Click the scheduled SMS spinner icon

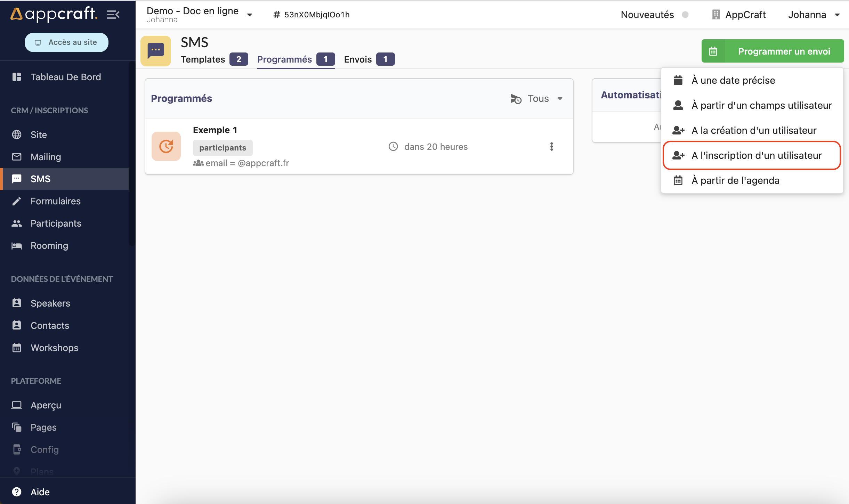(166, 146)
